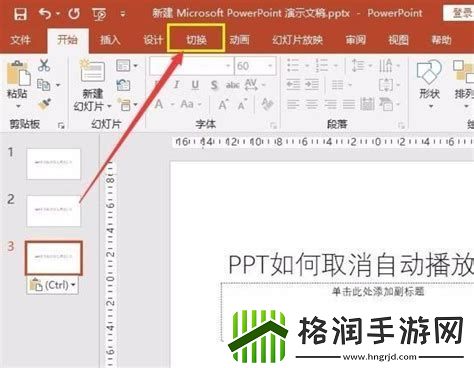The image size is (474, 368).
Task: Toggle Center alignment button
Action: [312, 105]
